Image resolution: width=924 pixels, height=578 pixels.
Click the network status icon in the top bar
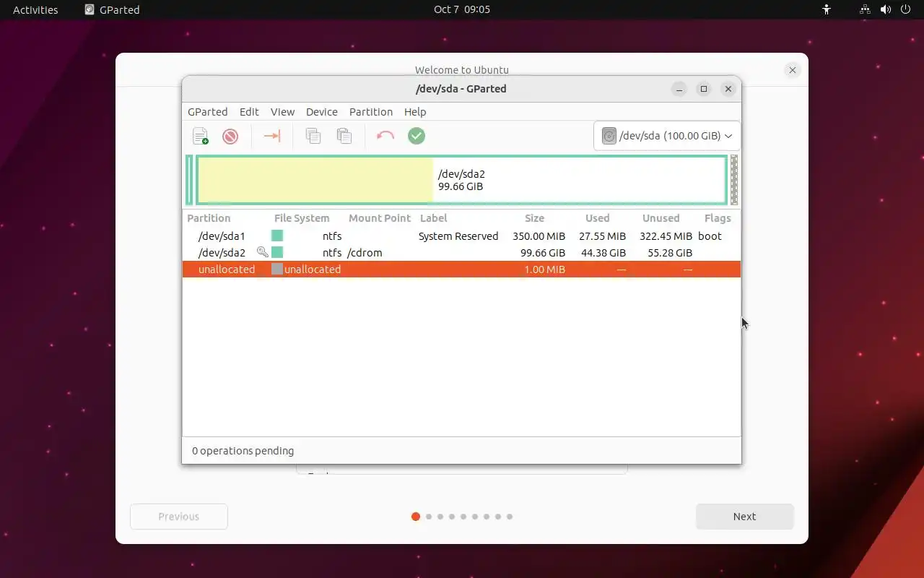866,9
